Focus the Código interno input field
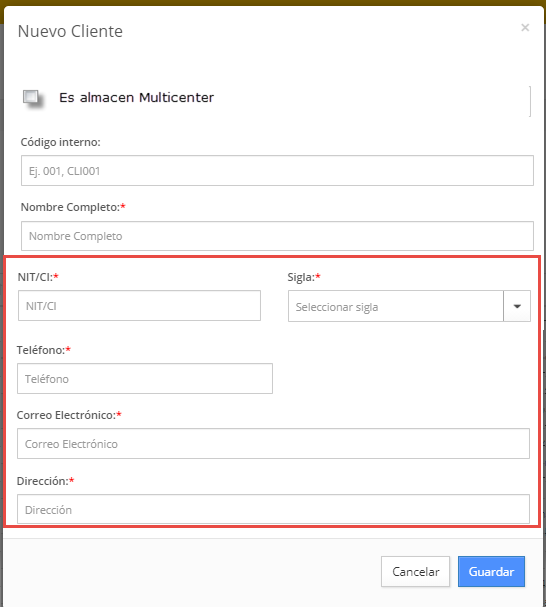The width and height of the screenshot is (546, 607). [277, 171]
